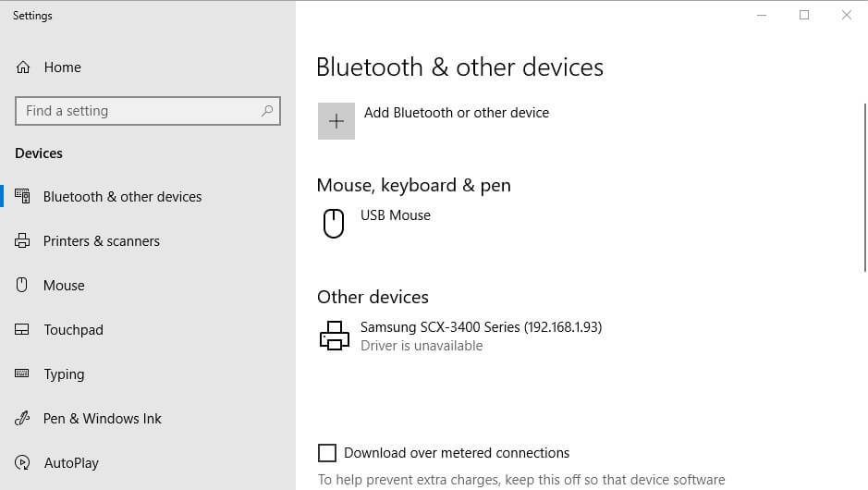Select the Samsung SCX-3400 Series entry text

click(481, 326)
